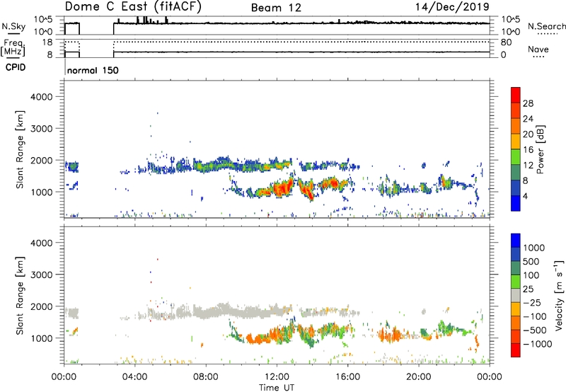This screenshot has width=566, height=392.
Task: Click "4000" on the power panel axis
Action: 41,97
